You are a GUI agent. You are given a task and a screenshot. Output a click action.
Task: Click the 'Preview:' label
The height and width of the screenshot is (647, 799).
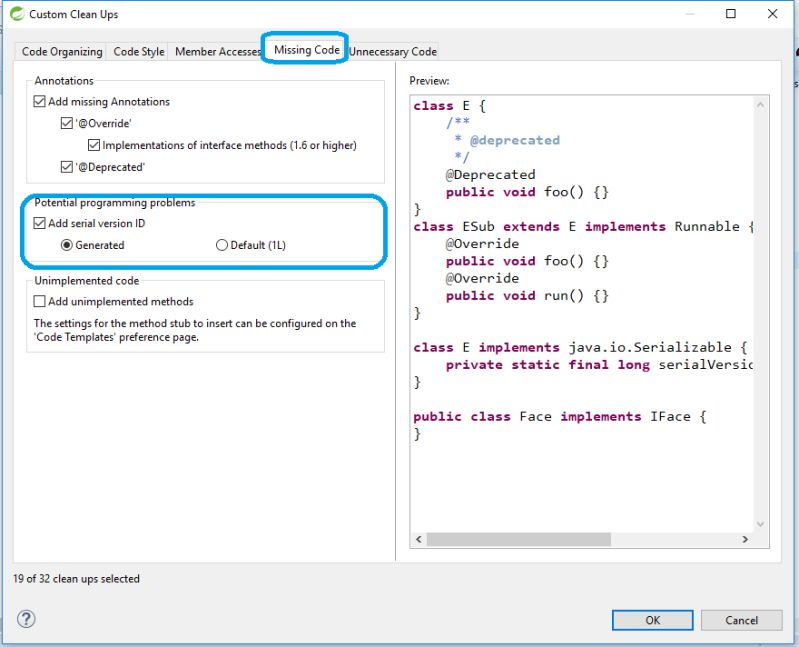429,80
